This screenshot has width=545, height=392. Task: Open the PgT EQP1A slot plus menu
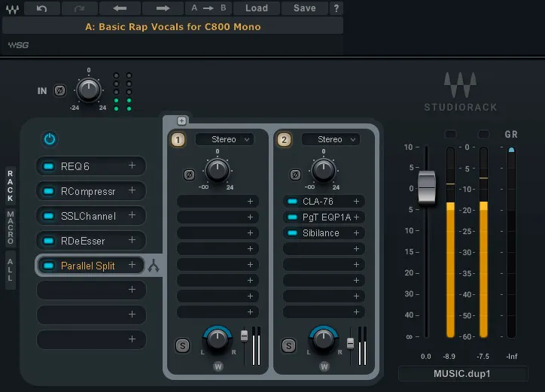[356, 217]
